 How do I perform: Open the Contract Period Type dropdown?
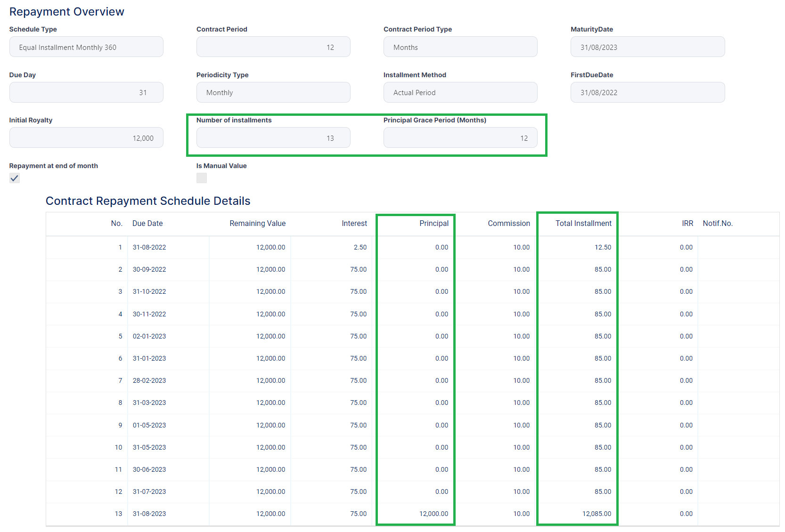[x=460, y=47]
